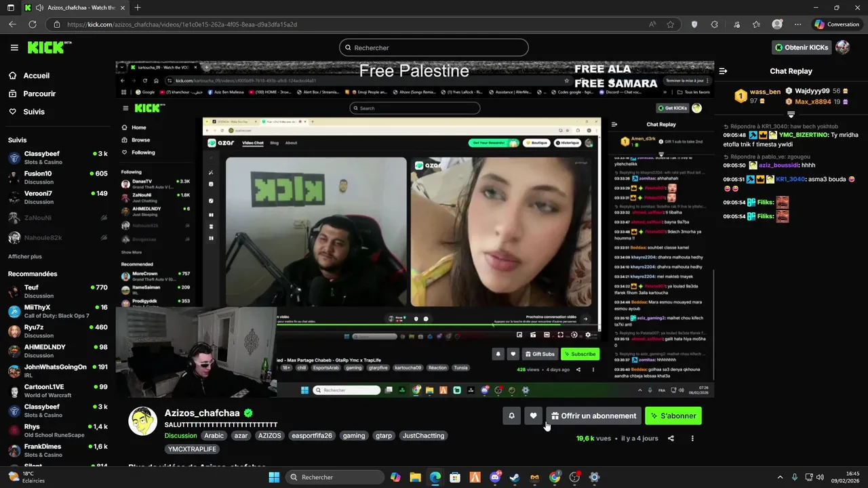This screenshot has height=488, width=868.
Task: Open the Edge tab actions icon
Action: click(11, 7)
